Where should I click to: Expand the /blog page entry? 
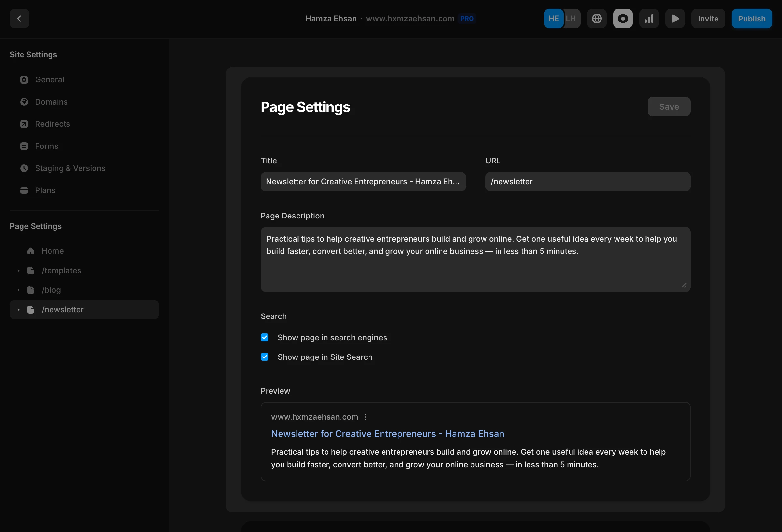(x=19, y=290)
